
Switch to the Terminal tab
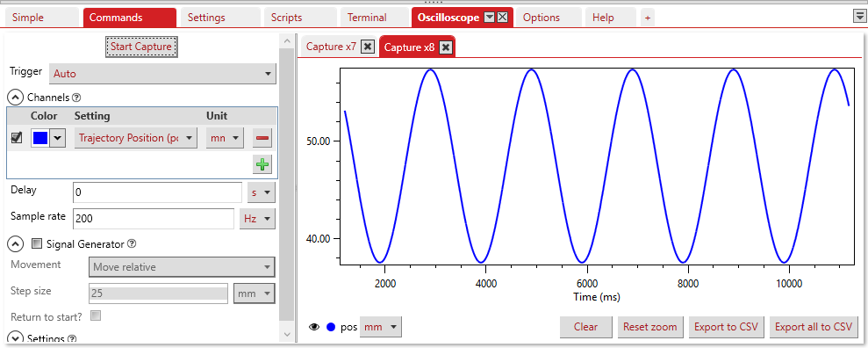point(367,18)
